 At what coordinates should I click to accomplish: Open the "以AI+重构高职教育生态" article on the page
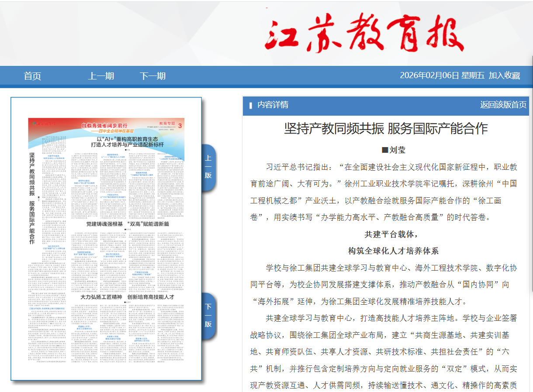coord(127,141)
